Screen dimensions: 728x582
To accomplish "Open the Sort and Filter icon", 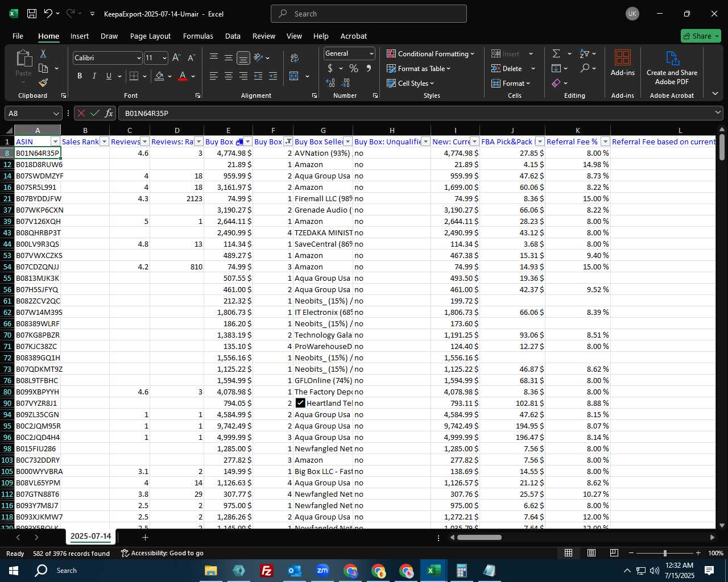I will click(585, 53).
